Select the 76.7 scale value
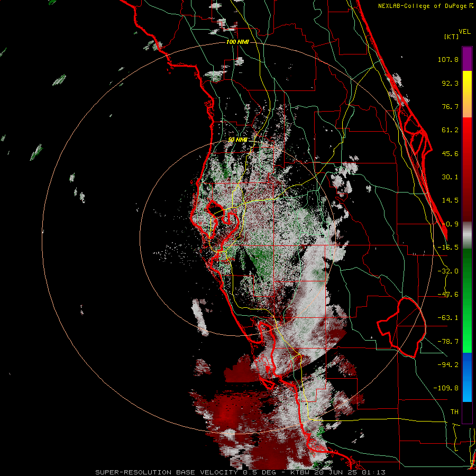The height and width of the screenshot is (476, 476). click(x=450, y=106)
